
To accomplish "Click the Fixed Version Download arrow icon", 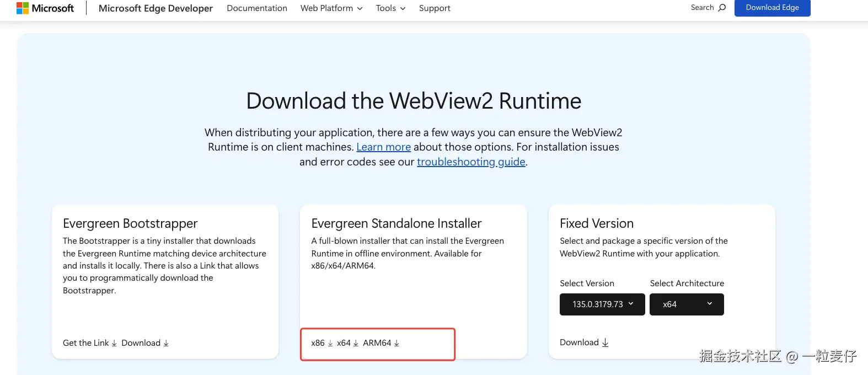I will 605,342.
